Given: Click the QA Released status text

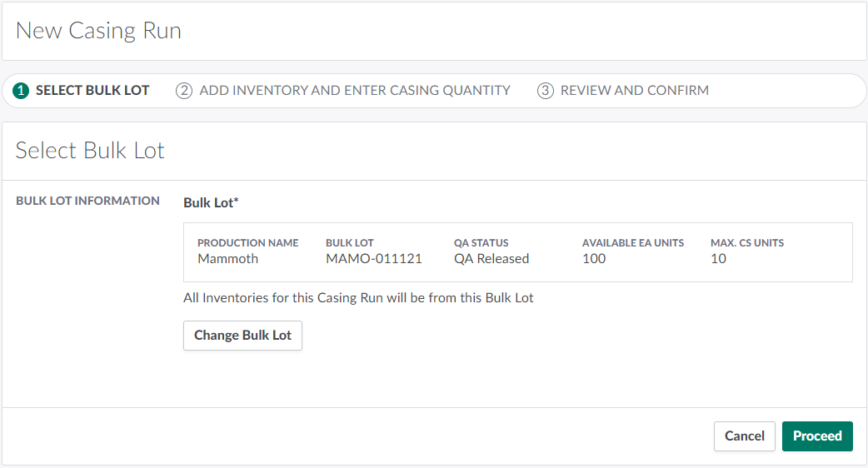Looking at the screenshot, I should [491, 259].
